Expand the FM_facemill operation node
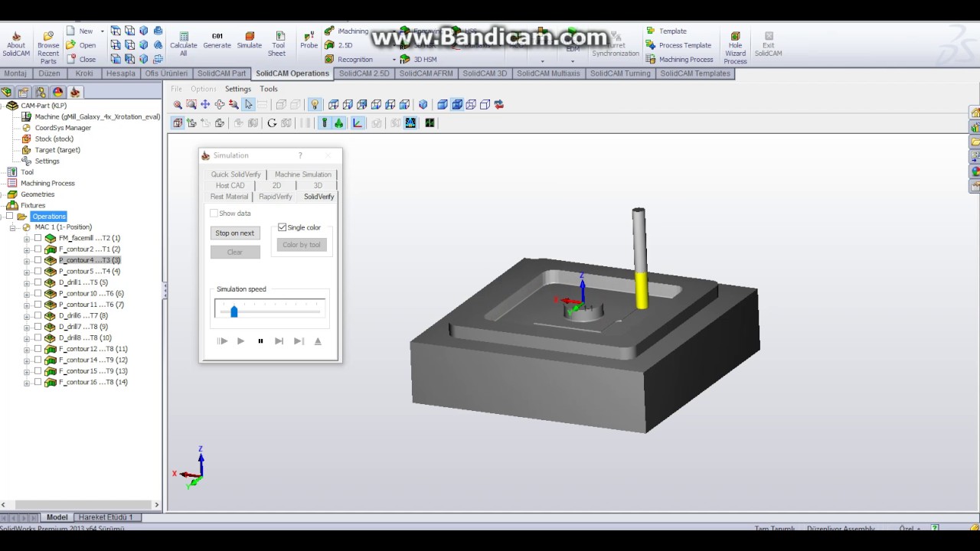Image resolution: width=980 pixels, height=551 pixels. click(x=27, y=239)
